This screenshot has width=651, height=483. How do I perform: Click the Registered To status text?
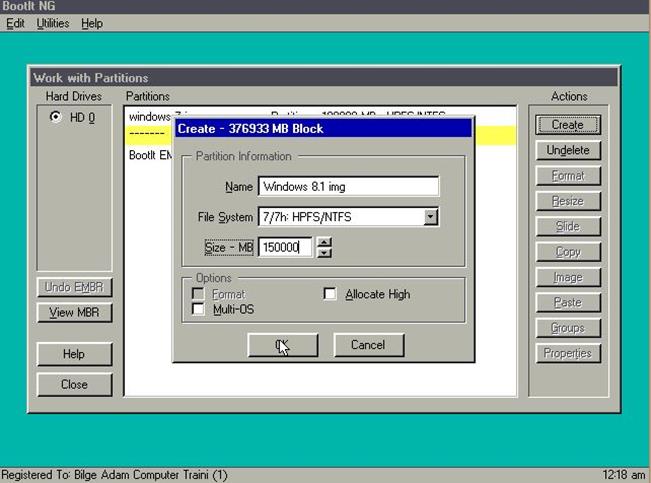coord(115,475)
